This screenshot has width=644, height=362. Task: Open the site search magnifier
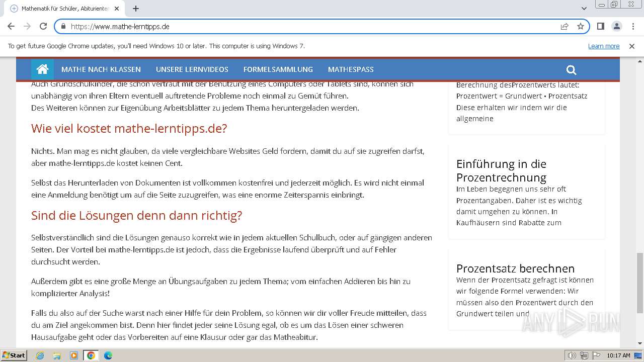click(x=571, y=70)
